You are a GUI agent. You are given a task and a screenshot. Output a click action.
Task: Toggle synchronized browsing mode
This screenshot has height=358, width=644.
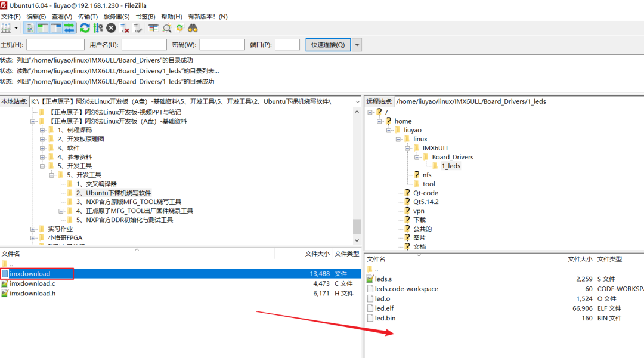click(179, 28)
